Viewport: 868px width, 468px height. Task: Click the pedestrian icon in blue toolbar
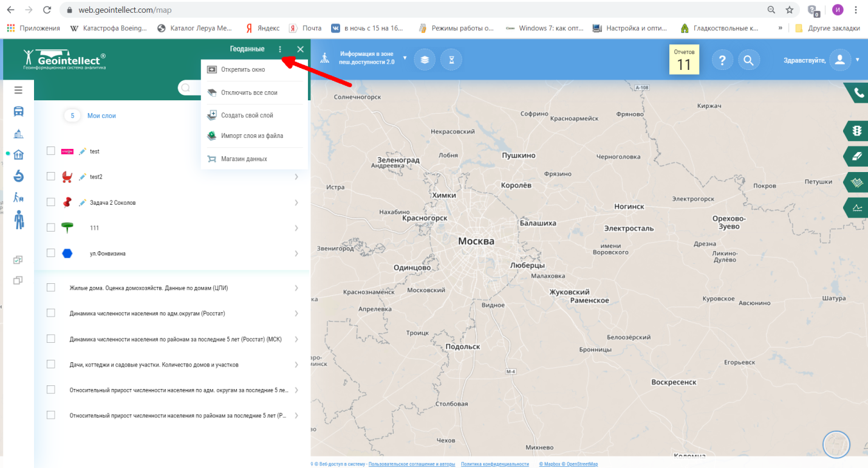point(326,58)
